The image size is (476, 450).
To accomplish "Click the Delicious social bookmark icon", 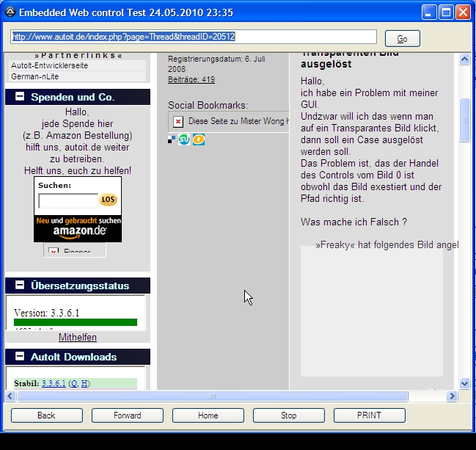I will [x=172, y=139].
